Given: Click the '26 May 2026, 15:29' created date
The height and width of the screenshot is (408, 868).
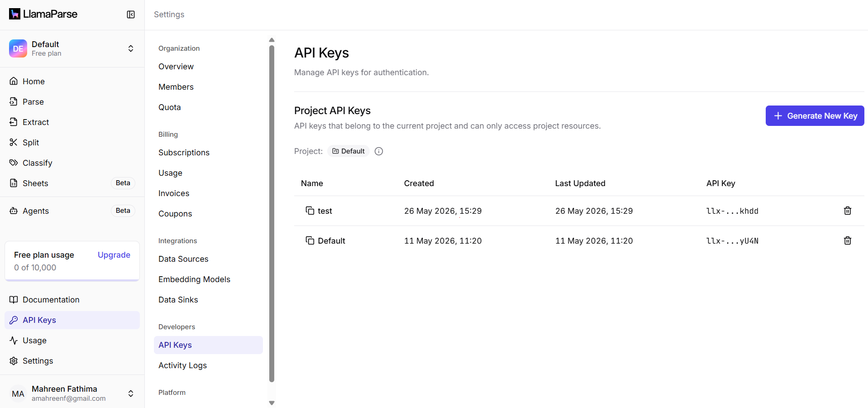Looking at the screenshot, I should (x=443, y=211).
